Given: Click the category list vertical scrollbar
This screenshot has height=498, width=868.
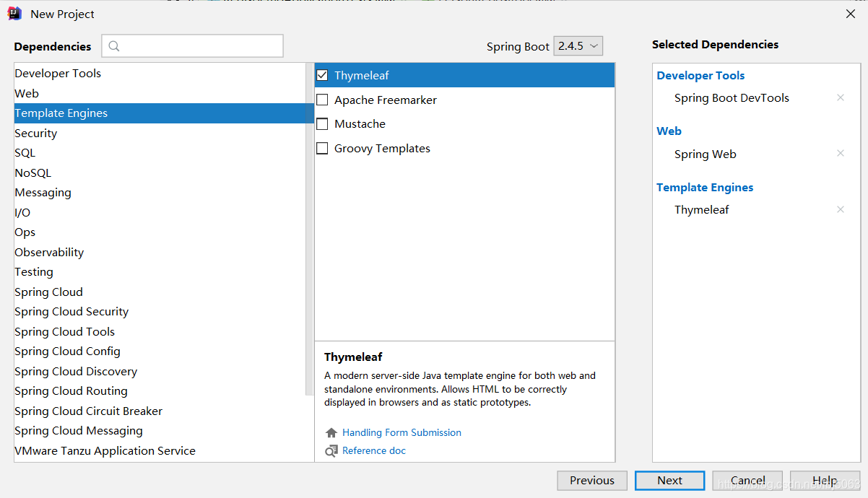Looking at the screenshot, I should pyautogui.click(x=310, y=230).
